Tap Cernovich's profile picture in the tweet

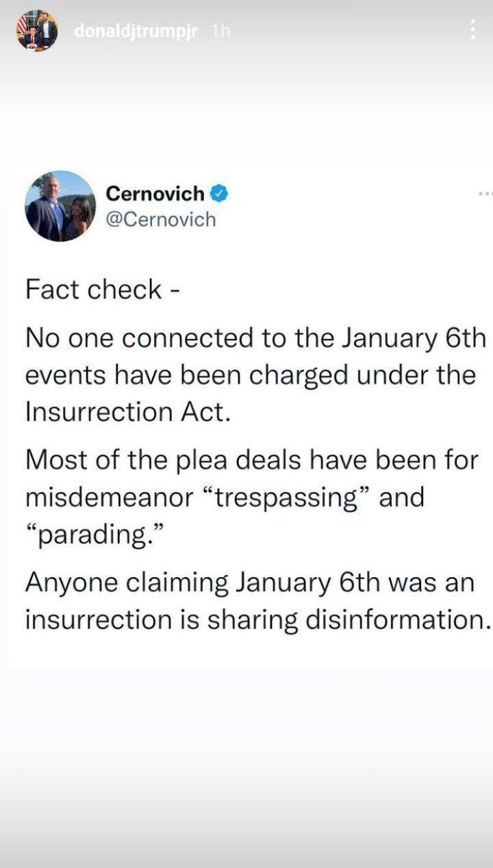[x=60, y=206]
